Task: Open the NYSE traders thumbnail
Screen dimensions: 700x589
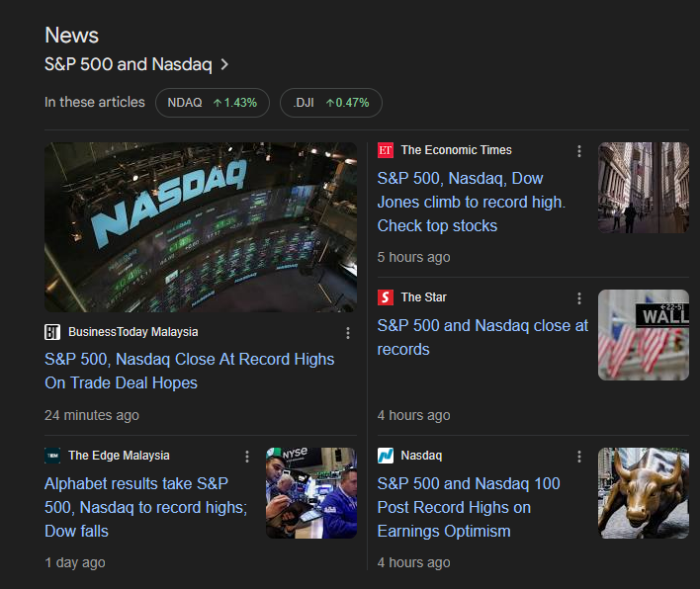Action: click(311, 493)
